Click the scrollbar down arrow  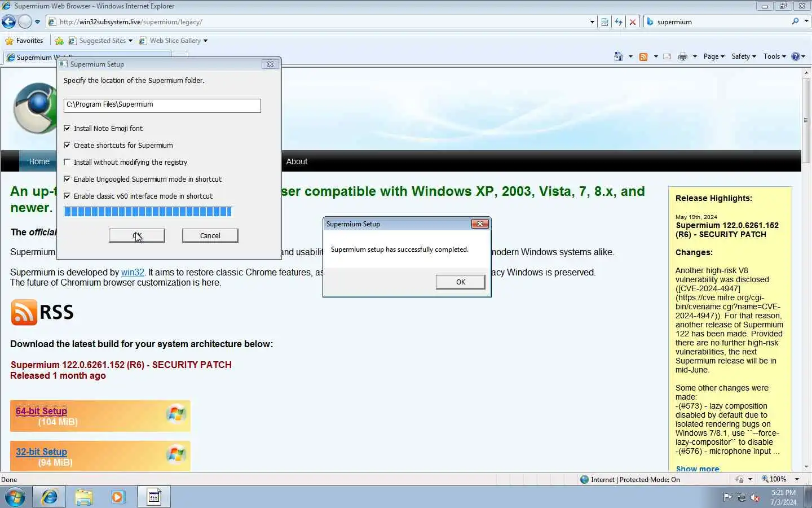[x=806, y=467]
